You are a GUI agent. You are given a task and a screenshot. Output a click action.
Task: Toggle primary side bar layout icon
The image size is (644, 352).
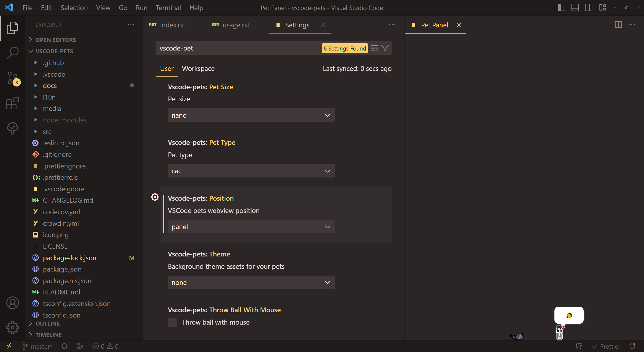561,8
